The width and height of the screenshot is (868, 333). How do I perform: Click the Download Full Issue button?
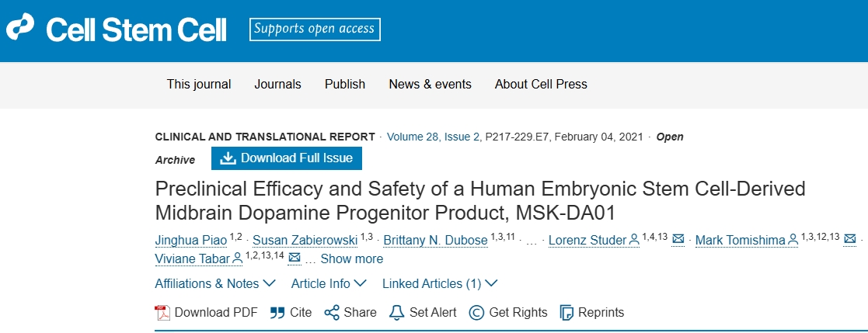click(x=287, y=158)
